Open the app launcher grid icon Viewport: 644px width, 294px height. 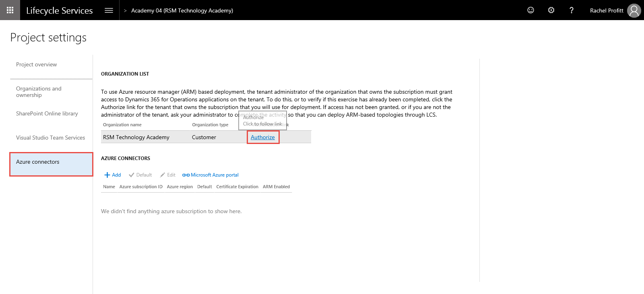10,10
